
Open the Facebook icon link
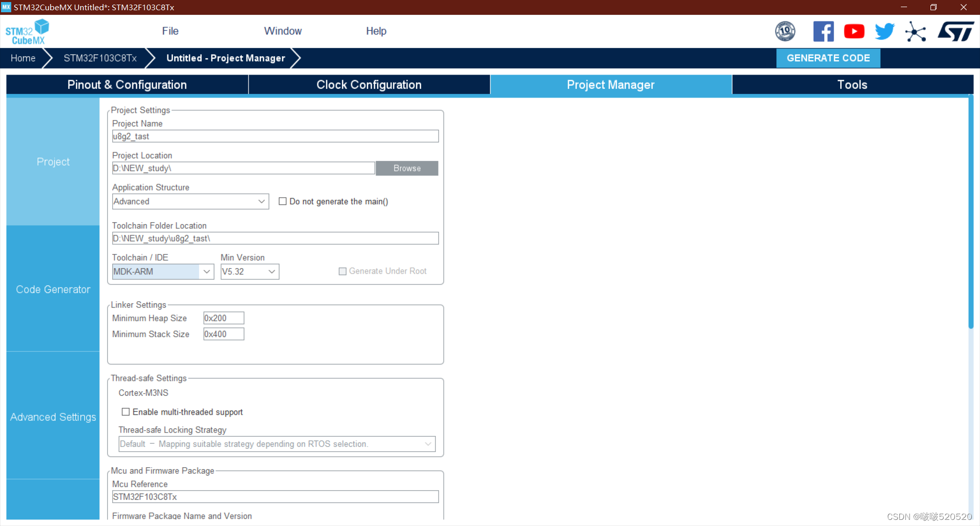pyautogui.click(x=823, y=31)
